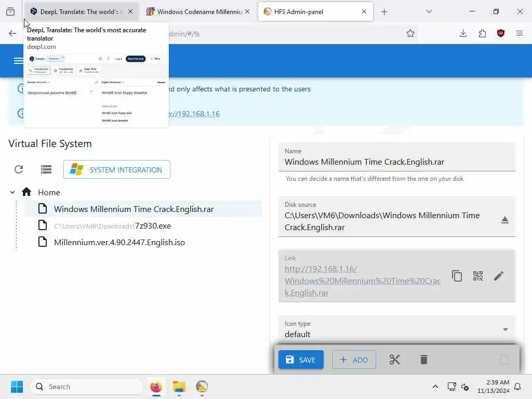The image size is (532, 399).
Task: Delete the selected file entry
Action: point(424,360)
